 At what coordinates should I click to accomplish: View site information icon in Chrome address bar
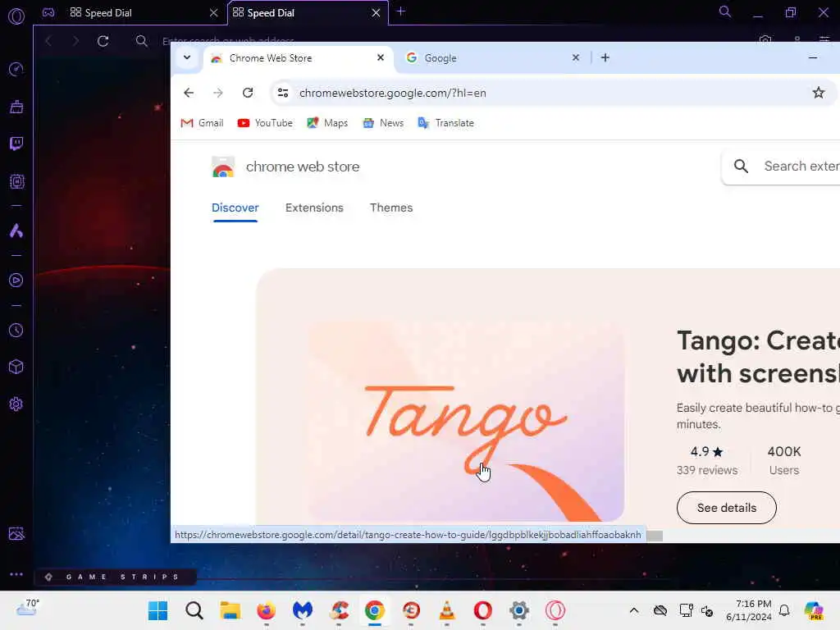pyautogui.click(x=283, y=93)
